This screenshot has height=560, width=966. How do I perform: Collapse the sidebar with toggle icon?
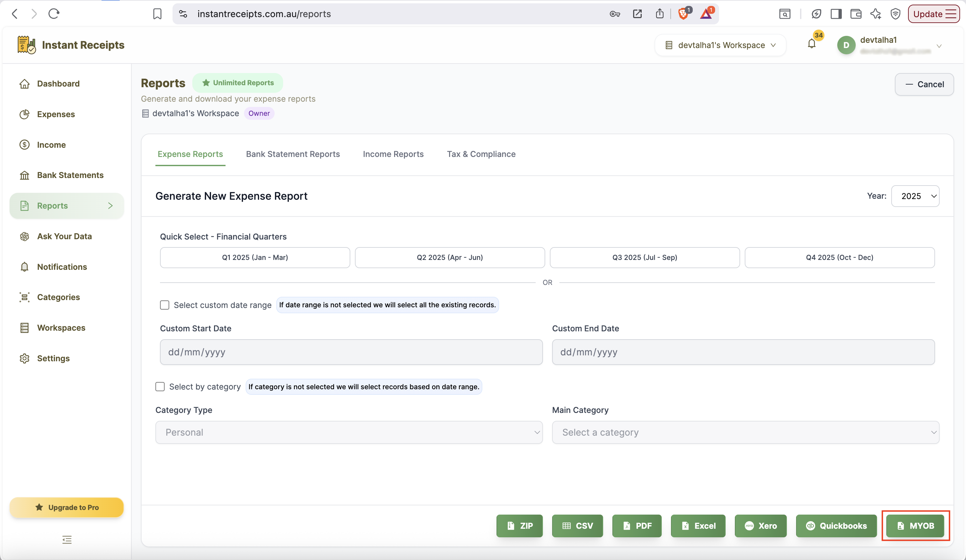pyautogui.click(x=67, y=540)
